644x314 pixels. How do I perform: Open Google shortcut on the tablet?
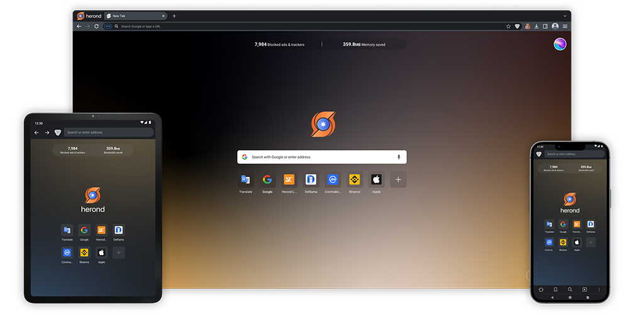[x=84, y=233]
